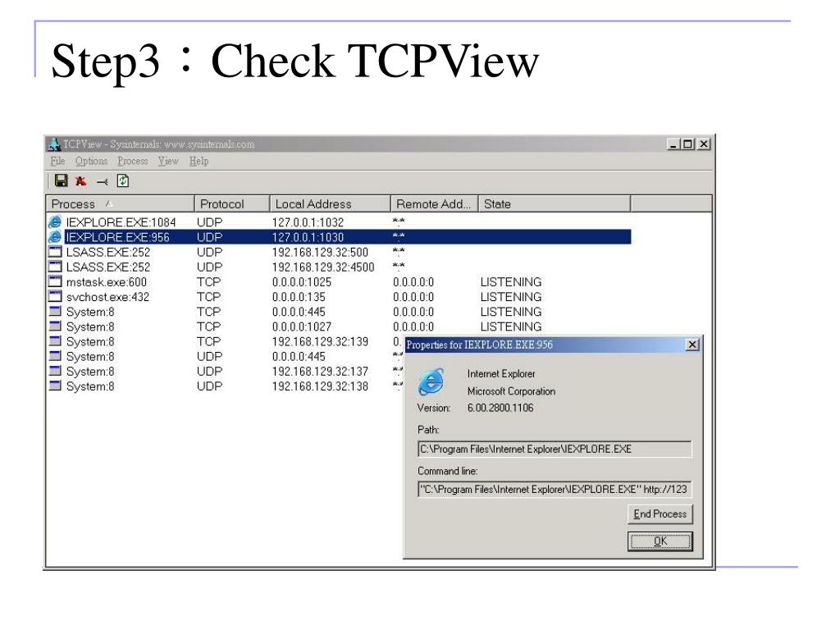Sort by the Process column header
The image size is (840, 630).
tap(120, 204)
